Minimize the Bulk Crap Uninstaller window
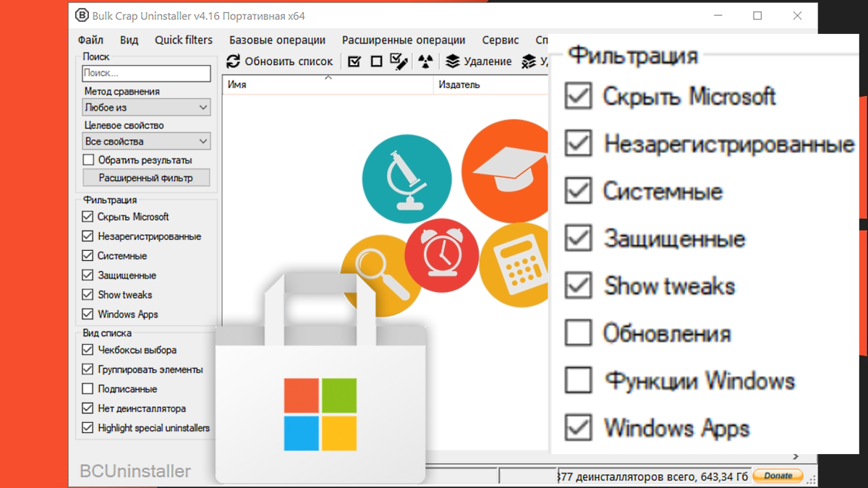868x488 pixels. 718,15
